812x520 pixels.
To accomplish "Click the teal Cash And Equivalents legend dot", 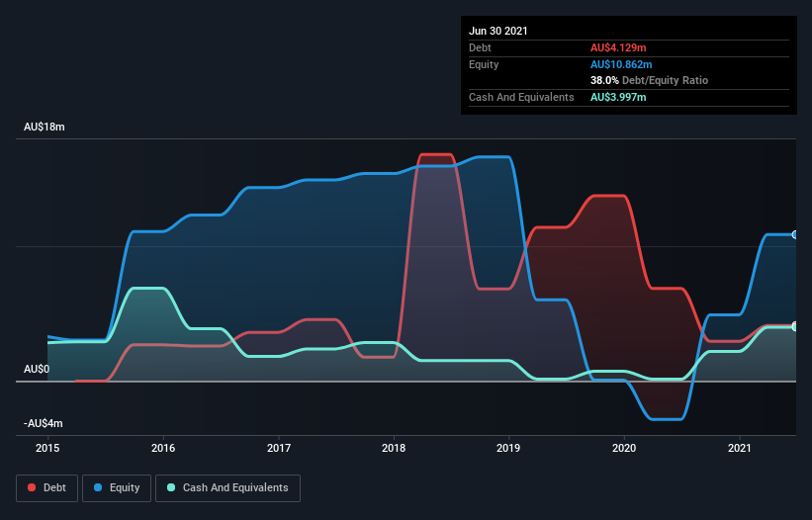I will coord(171,487).
